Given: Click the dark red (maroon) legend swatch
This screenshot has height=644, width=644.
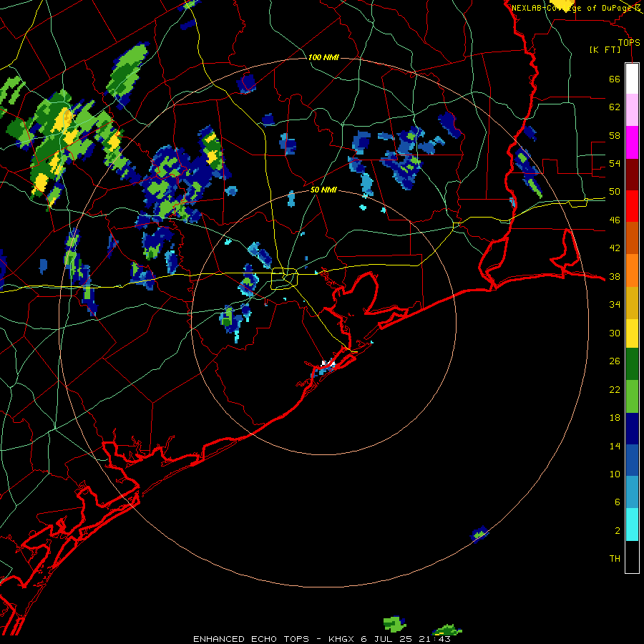Looking at the screenshot, I should point(632,175).
